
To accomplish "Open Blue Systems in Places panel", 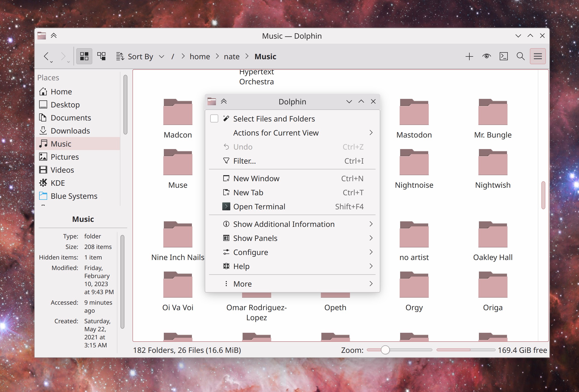I will click(78, 196).
